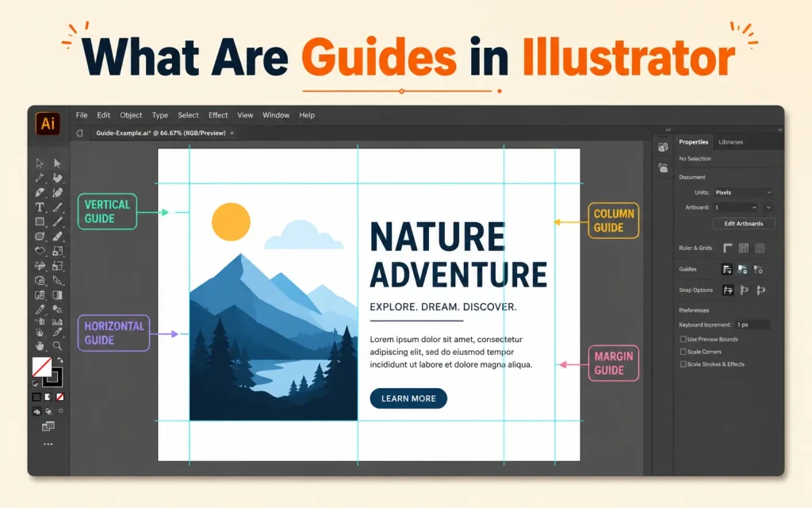Enable Scale Corners checkbox

pyautogui.click(x=683, y=352)
